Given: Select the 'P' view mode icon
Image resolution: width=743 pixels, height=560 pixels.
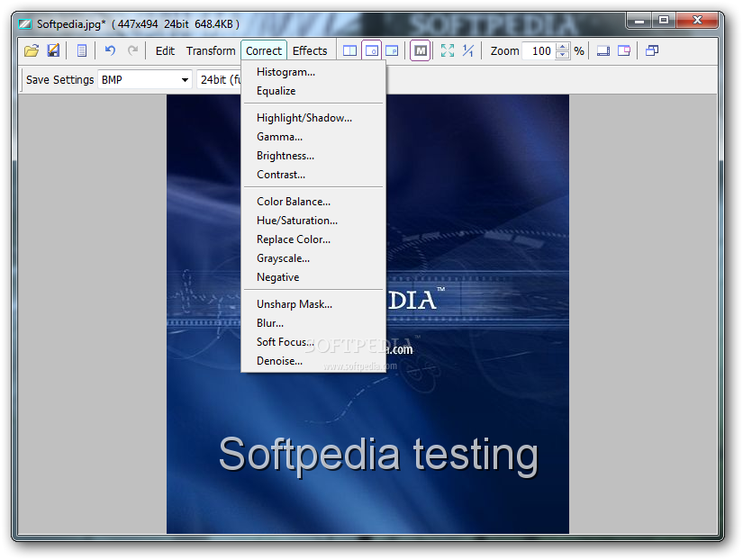Looking at the screenshot, I should [x=392, y=50].
